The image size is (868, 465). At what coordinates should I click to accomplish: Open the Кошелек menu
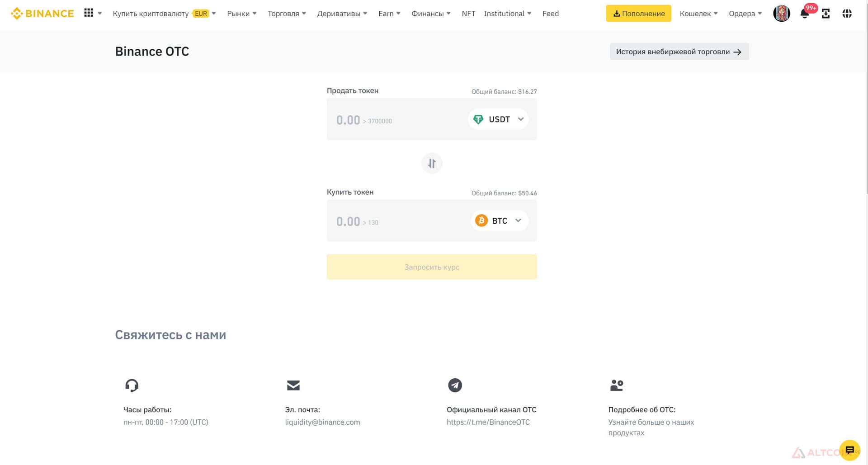click(698, 14)
